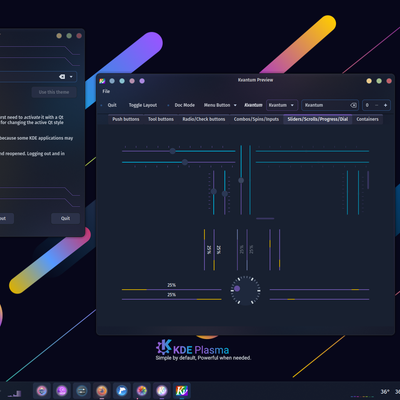Viewport: 400px width, 400px height.
Task: Click the cyan circle button in Kvantum Preview titlebar
Action: (x=122, y=81)
